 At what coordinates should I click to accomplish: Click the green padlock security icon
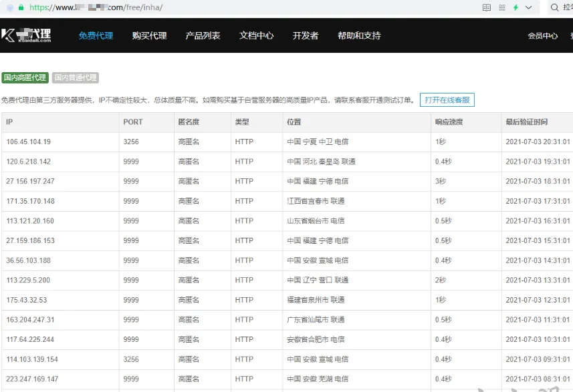pos(21,7)
